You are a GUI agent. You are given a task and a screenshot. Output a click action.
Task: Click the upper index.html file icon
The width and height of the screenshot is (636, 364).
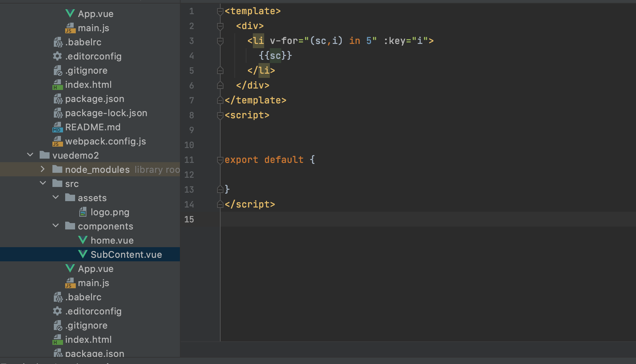coord(57,85)
